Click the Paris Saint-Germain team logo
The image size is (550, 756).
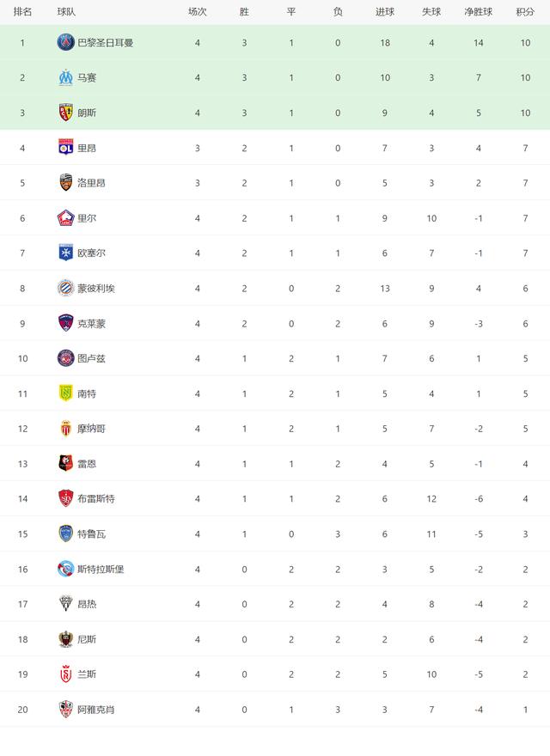(x=65, y=42)
